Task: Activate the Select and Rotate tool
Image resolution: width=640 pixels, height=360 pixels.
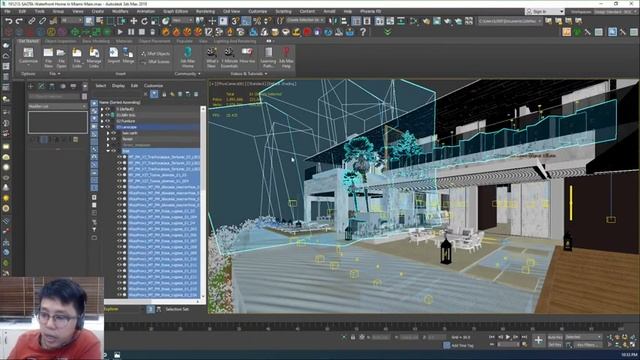Action: click(144, 21)
